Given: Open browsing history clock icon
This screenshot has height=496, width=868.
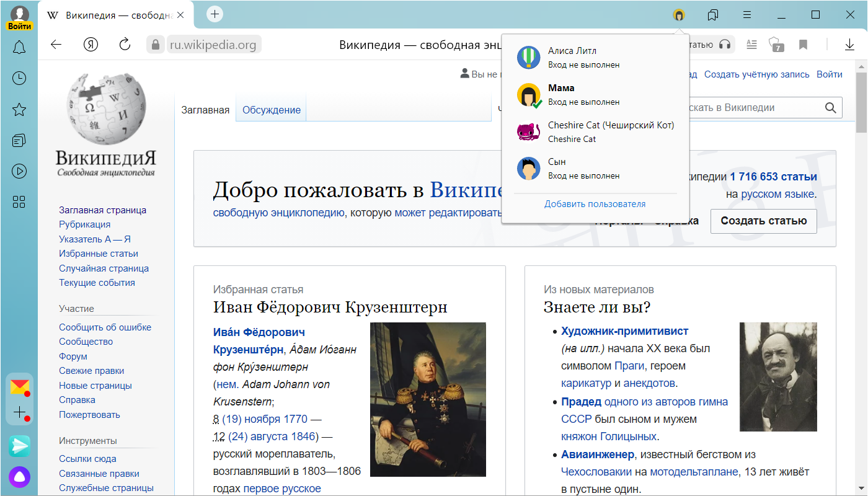Looking at the screenshot, I should point(19,78).
